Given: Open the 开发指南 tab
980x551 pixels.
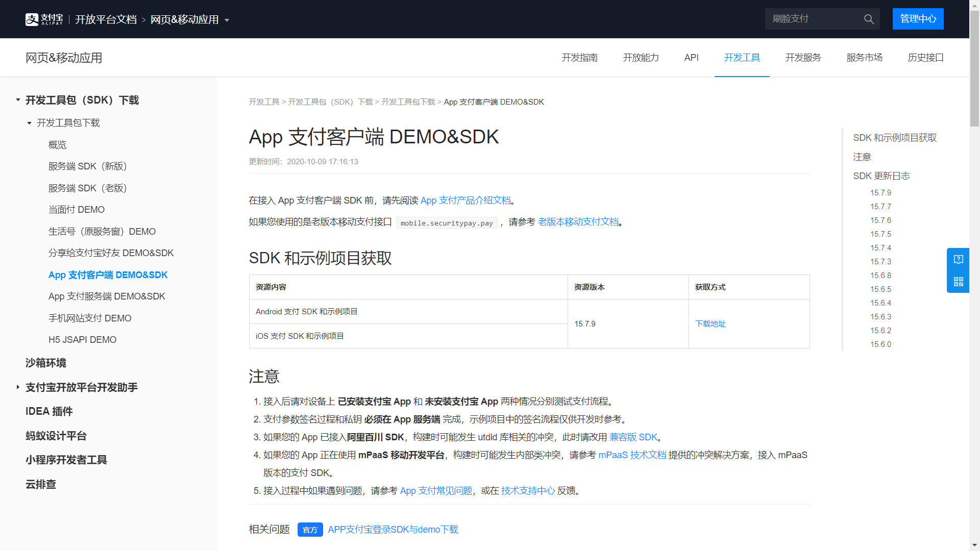Looking at the screenshot, I should point(579,58).
